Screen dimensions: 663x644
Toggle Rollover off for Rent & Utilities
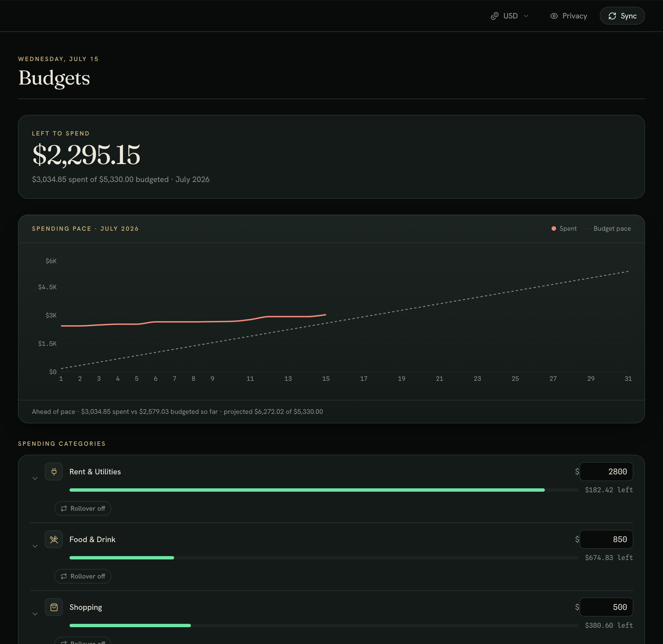(x=83, y=508)
